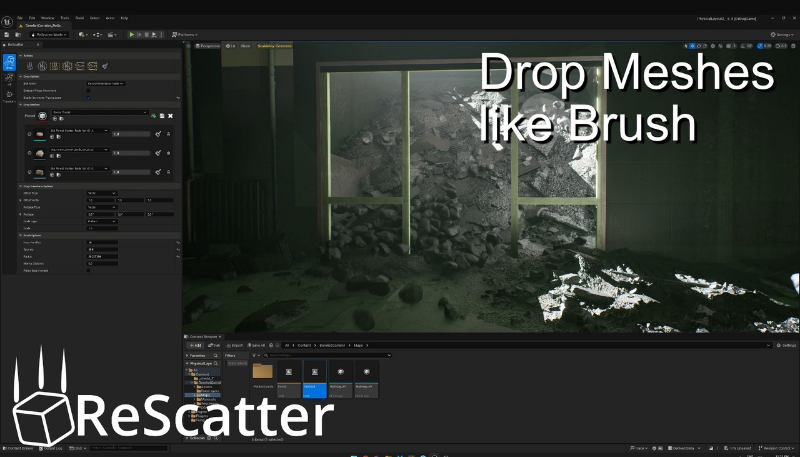Screen dimensions: 800x457
Task: Open the first mesh asset dropdown
Action: tap(79, 131)
